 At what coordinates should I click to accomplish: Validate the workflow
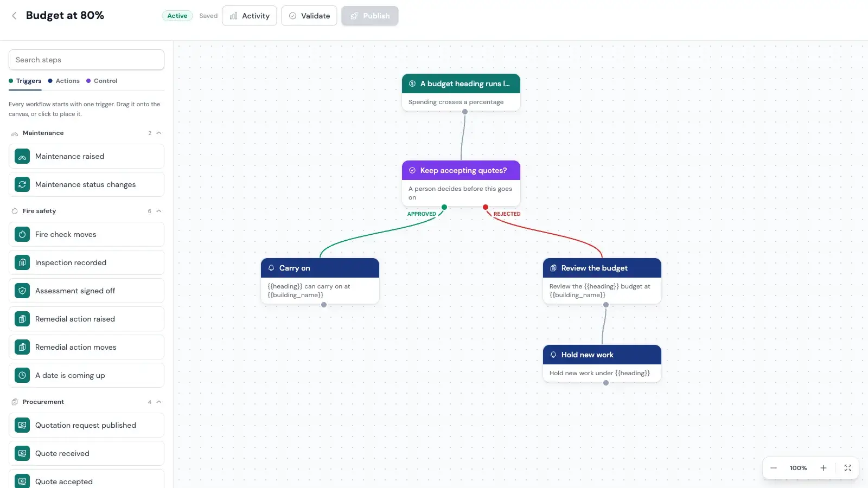pyautogui.click(x=309, y=16)
